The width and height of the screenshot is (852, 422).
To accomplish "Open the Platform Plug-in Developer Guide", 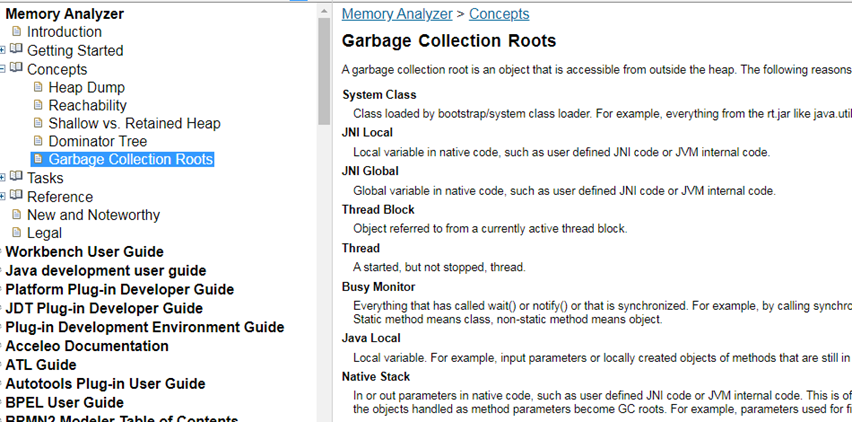I will pyautogui.click(x=120, y=289).
